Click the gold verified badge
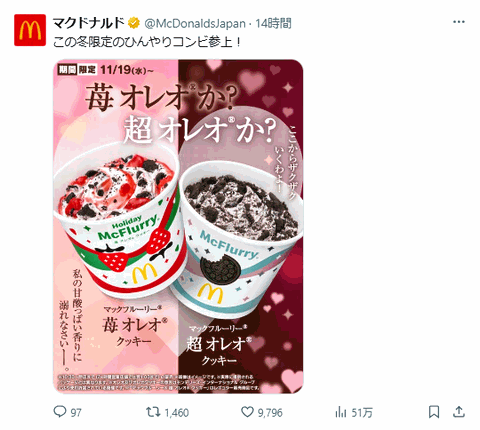Image resolution: width=480 pixels, height=430 pixels. [x=134, y=23]
